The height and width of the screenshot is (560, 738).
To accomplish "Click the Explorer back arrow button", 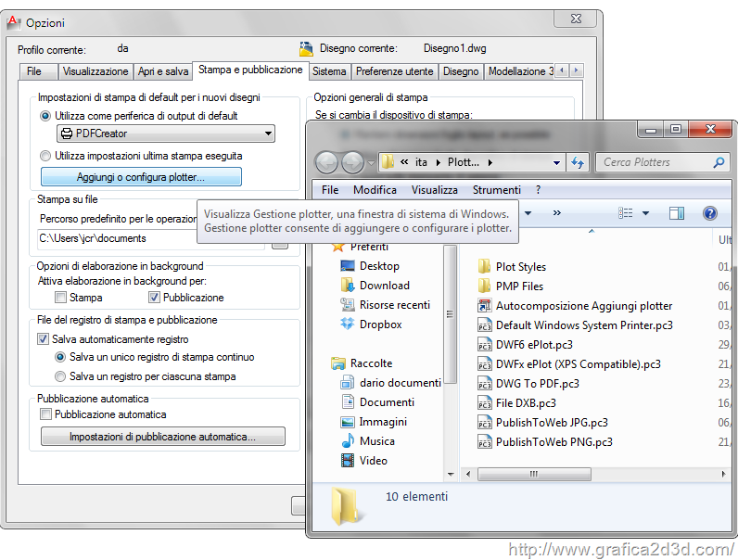I will click(x=326, y=162).
